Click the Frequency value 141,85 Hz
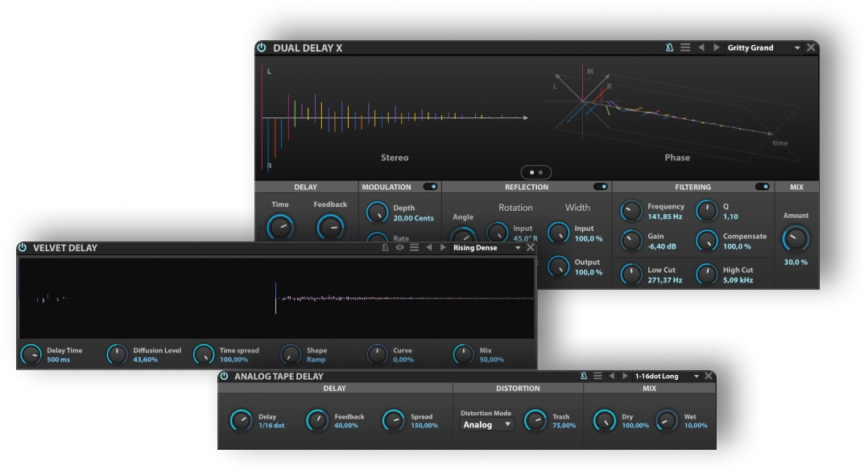Image resolution: width=868 pixels, height=474 pixels. (x=665, y=216)
